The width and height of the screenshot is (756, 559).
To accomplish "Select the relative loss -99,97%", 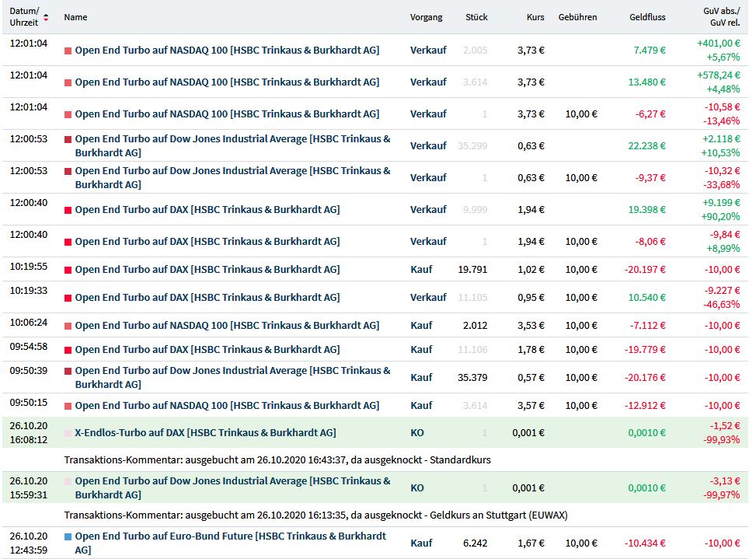I will pos(721,494).
